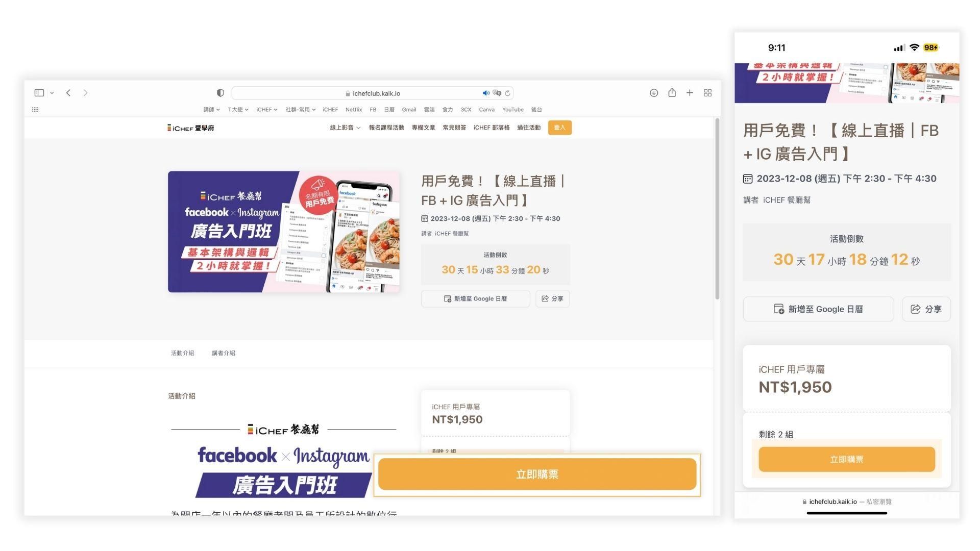The width and height of the screenshot is (980, 551).
Task: Show the tab overview grid icon
Action: pos(707,93)
